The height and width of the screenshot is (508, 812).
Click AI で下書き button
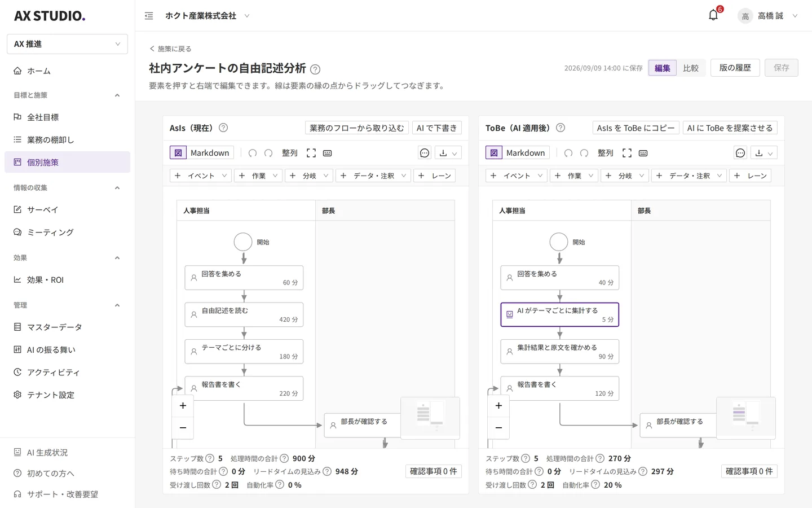coord(437,128)
